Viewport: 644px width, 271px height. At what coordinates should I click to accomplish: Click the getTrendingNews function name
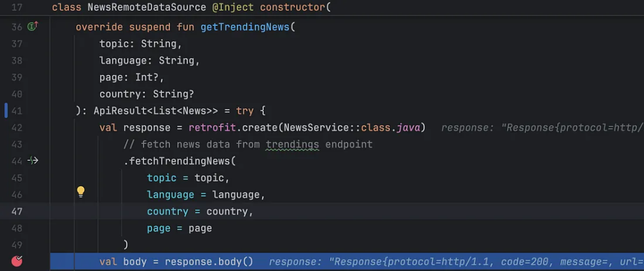click(x=245, y=27)
